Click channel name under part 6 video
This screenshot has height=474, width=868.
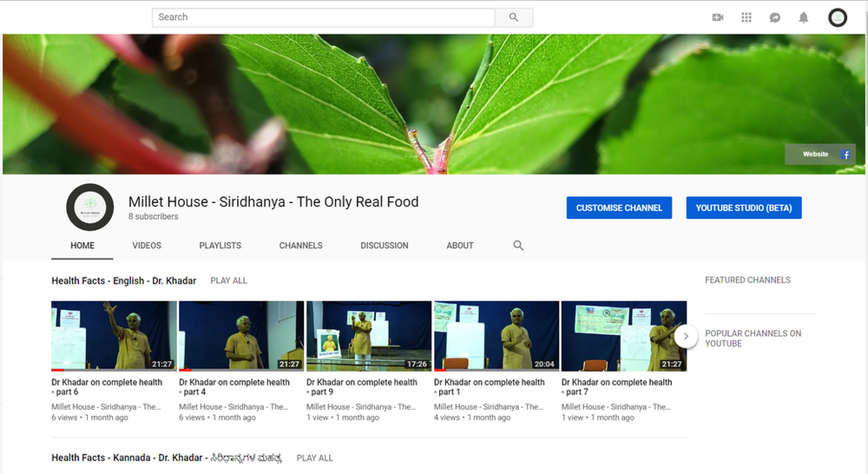click(106, 406)
